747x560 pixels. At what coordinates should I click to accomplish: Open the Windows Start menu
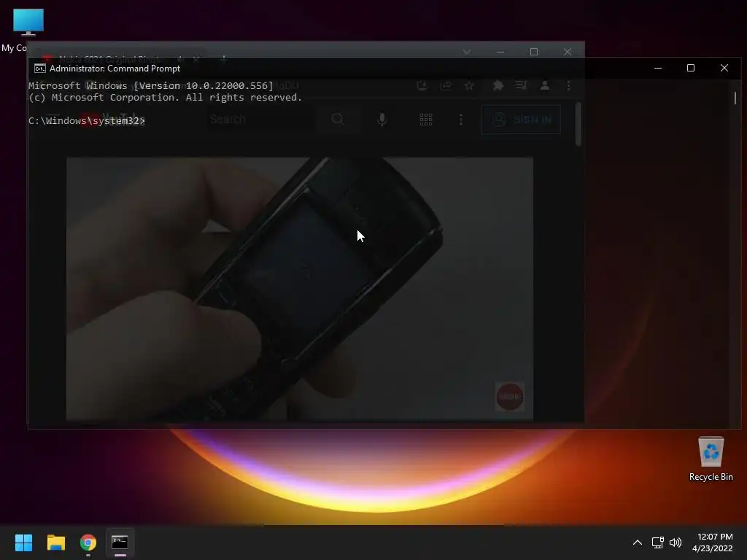click(23, 542)
